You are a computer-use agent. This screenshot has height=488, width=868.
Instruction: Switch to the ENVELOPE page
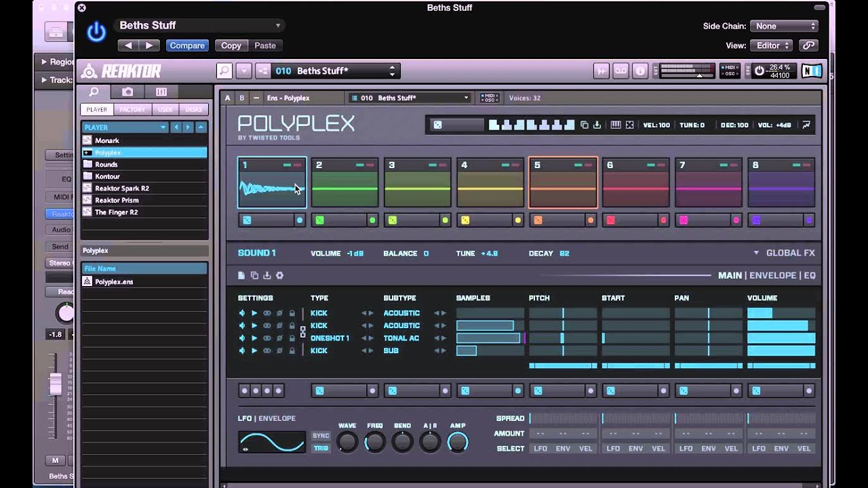click(x=772, y=275)
